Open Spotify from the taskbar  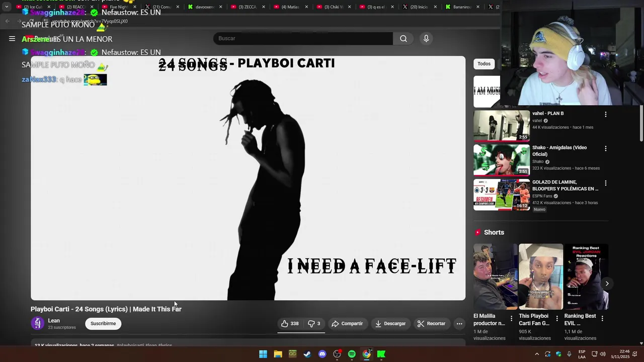click(352, 354)
